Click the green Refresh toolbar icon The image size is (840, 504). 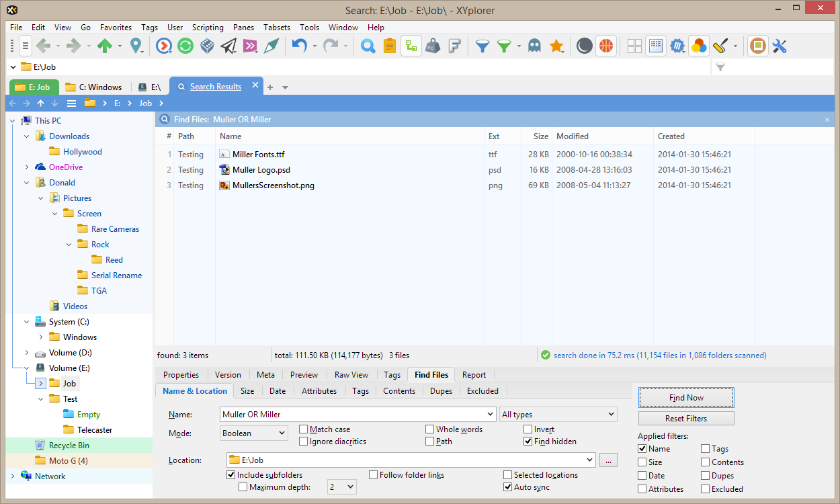pyautogui.click(x=185, y=46)
